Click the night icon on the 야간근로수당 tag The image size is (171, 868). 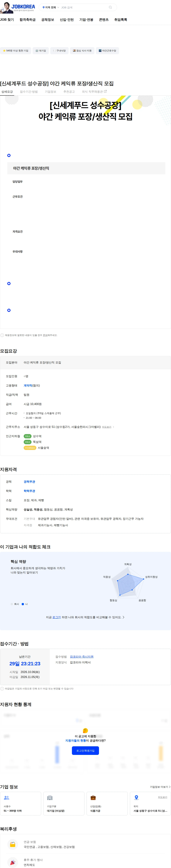100,50
